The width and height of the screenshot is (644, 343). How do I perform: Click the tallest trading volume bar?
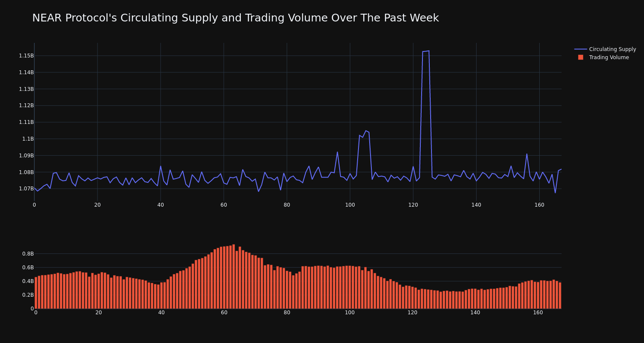[234, 277]
